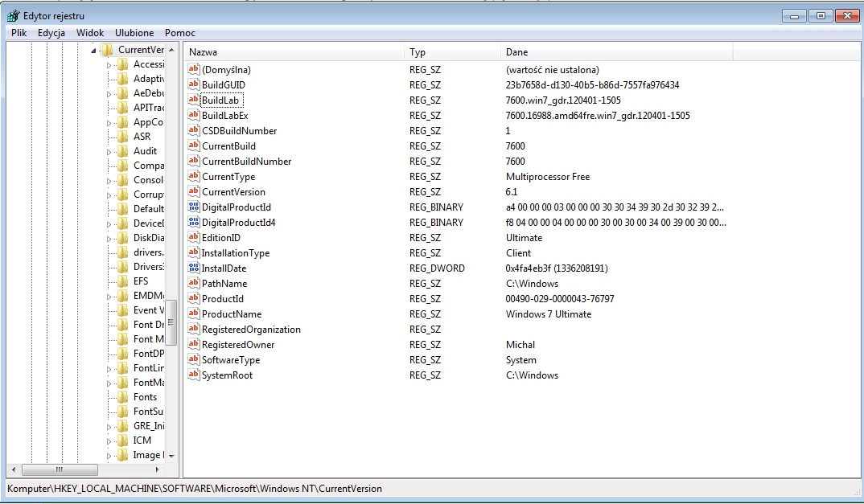Image resolution: width=864 pixels, height=504 pixels.
Task: Sort by the Nazwa column header
Action: (294, 52)
